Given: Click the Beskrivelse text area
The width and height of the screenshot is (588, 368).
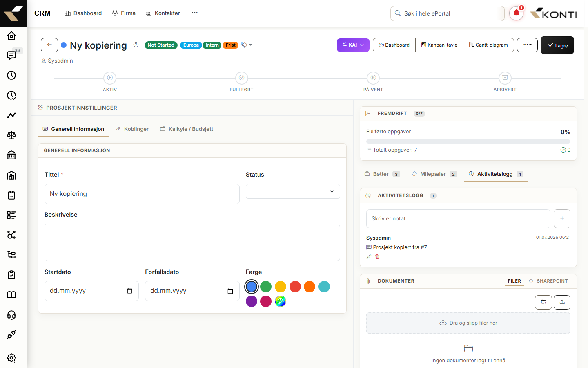Looking at the screenshot, I should [192, 242].
